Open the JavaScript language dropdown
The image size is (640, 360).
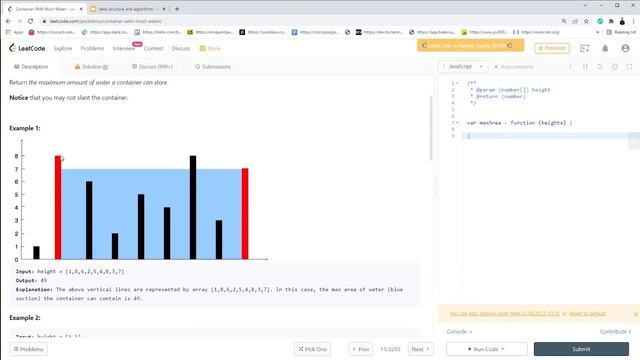[x=463, y=67]
